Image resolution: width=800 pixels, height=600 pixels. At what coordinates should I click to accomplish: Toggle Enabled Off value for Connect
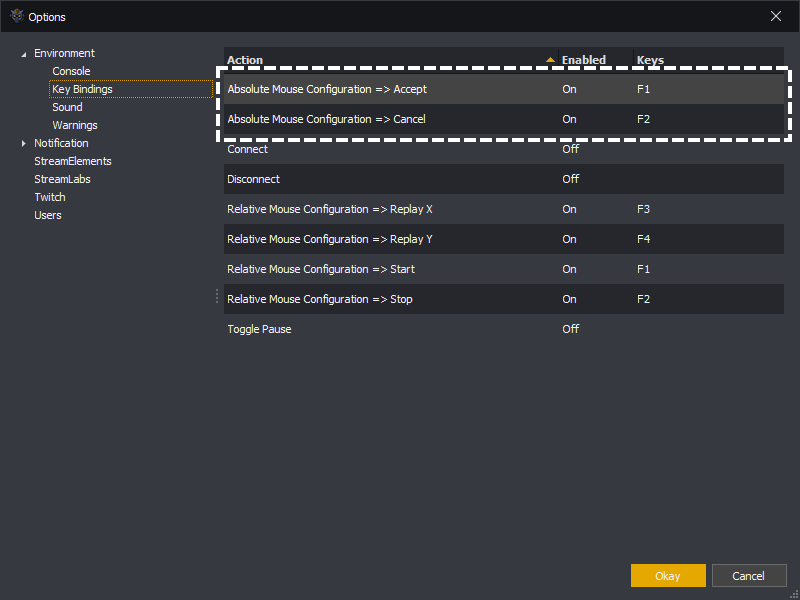click(x=570, y=149)
